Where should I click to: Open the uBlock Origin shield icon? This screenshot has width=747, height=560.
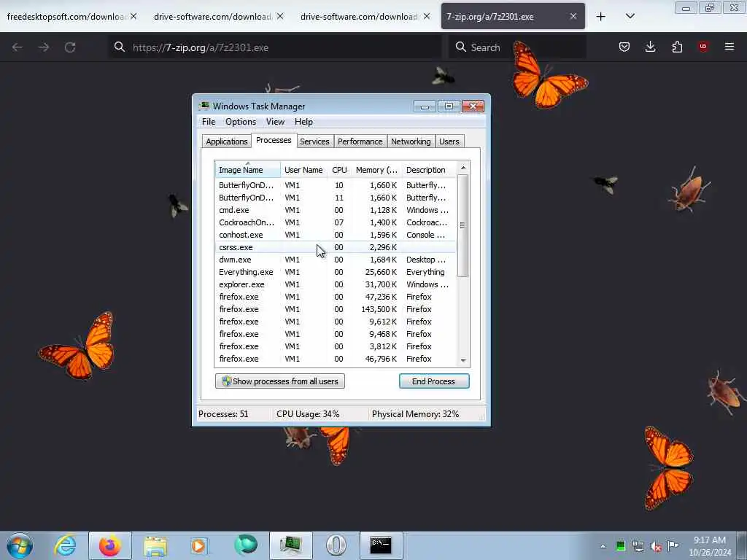coord(703,47)
